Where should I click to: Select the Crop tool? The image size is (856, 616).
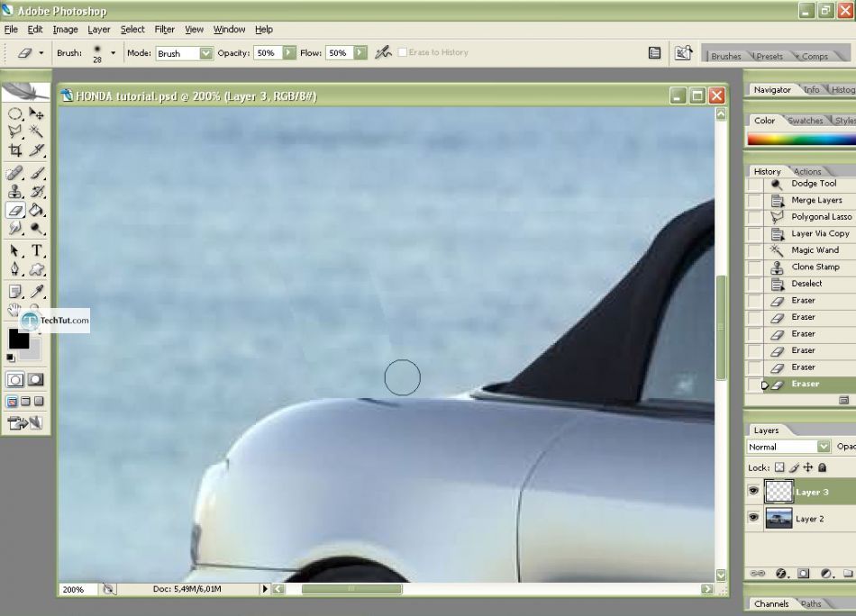click(15, 151)
